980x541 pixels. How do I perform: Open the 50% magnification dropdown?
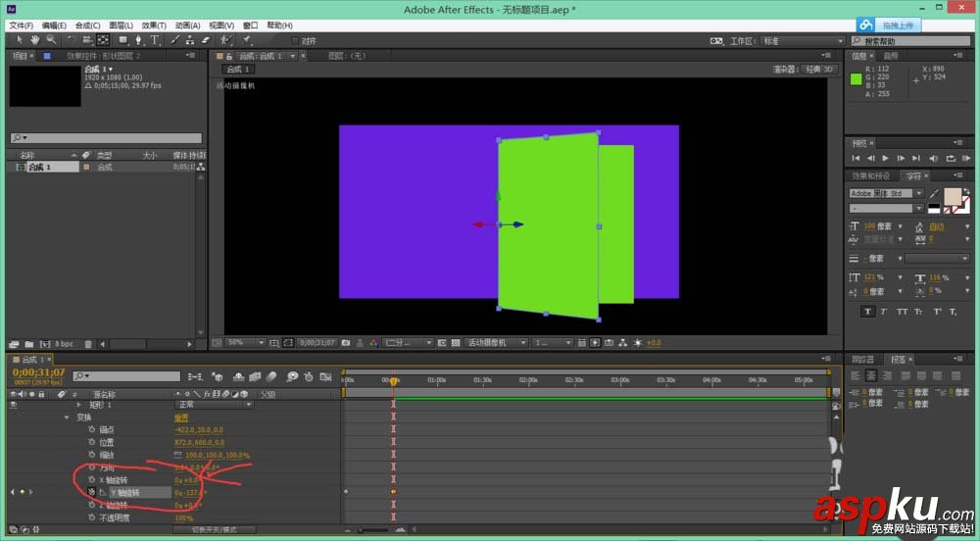(x=246, y=343)
